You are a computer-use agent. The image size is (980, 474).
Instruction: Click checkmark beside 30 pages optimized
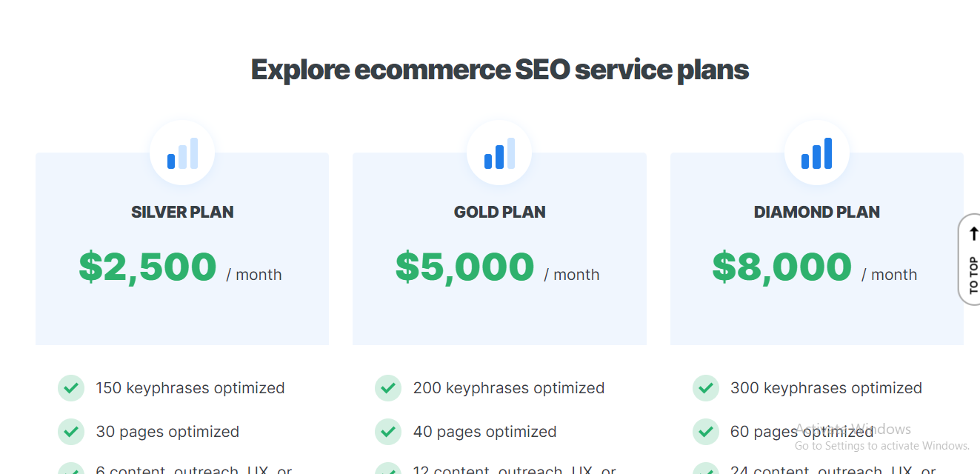click(71, 432)
